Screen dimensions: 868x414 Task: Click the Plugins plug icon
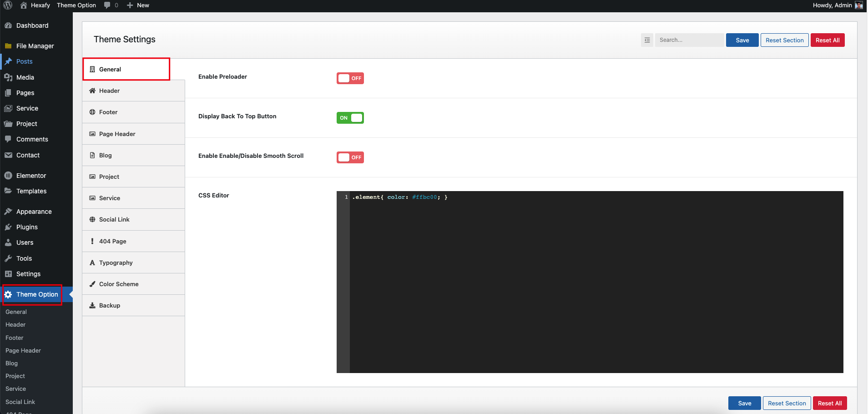(x=8, y=227)
